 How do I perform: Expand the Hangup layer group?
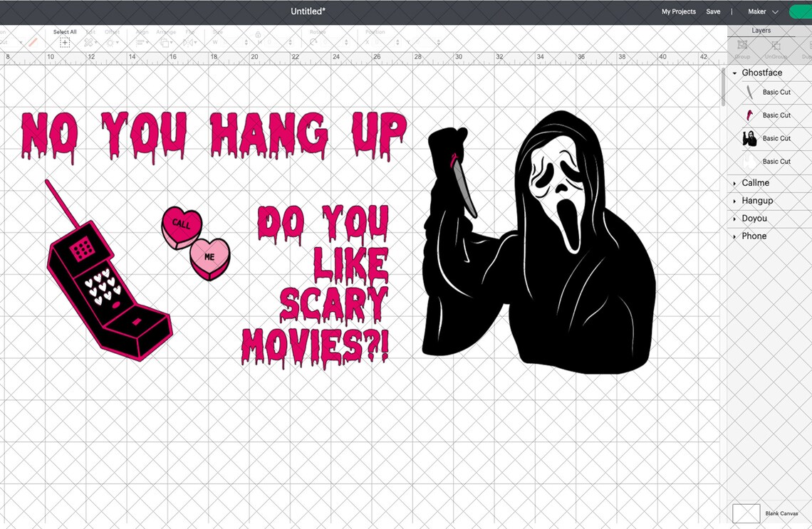click(x=733, y=200)
